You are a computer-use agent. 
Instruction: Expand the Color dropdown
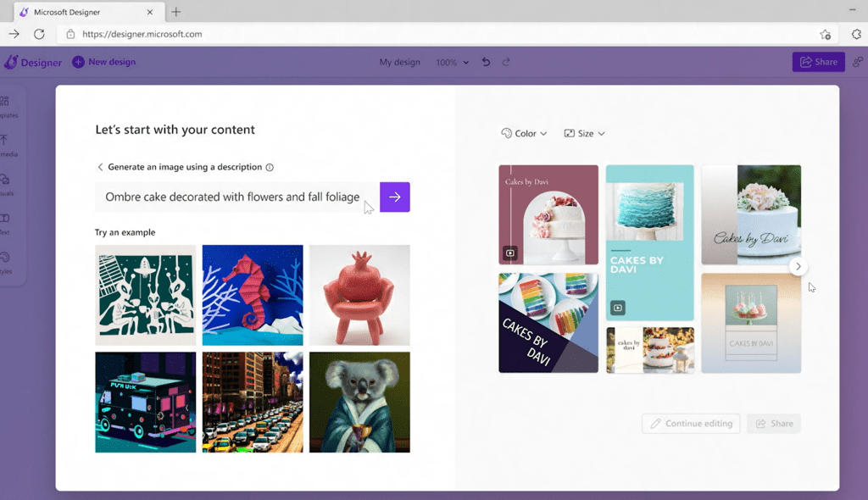click(x=524, y=134)
